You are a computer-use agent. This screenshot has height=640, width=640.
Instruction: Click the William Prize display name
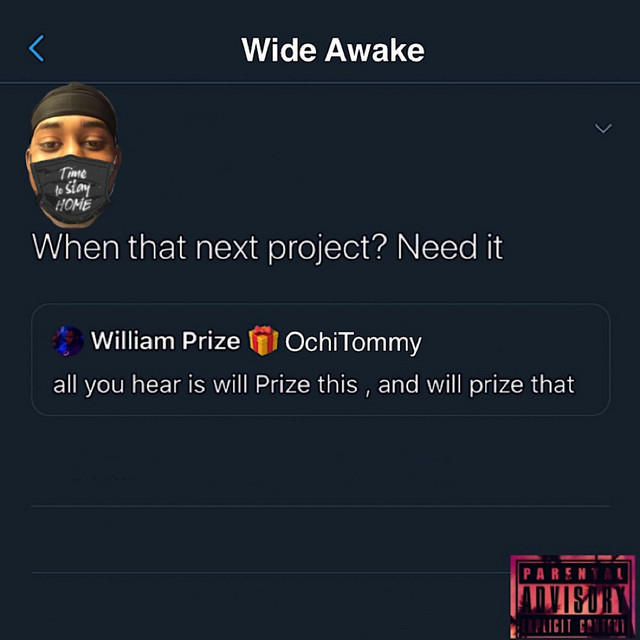coord(165,340)
